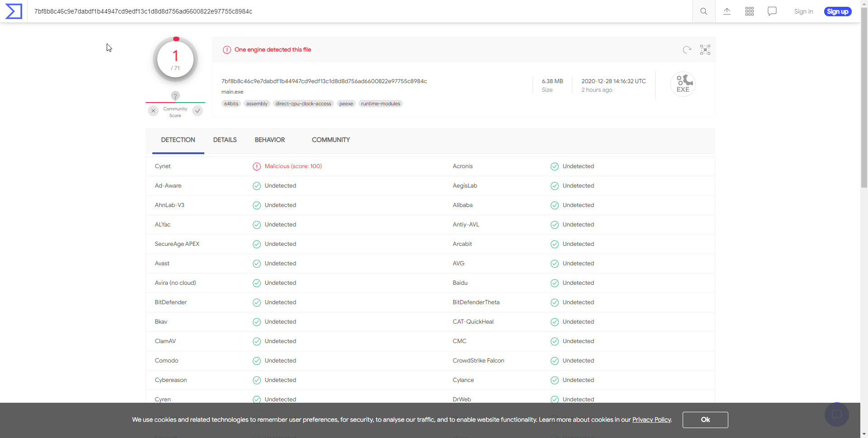Viewport: 868px width, 438px height.
Task: Click the VirusTotal logo icon
Action: coord(14,11)
